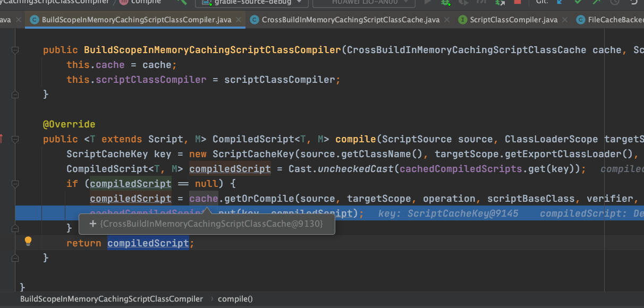Click the CrossBuildInMemoryCachingScriptClassCache@9130 tooltip value

tap(211, 224)
